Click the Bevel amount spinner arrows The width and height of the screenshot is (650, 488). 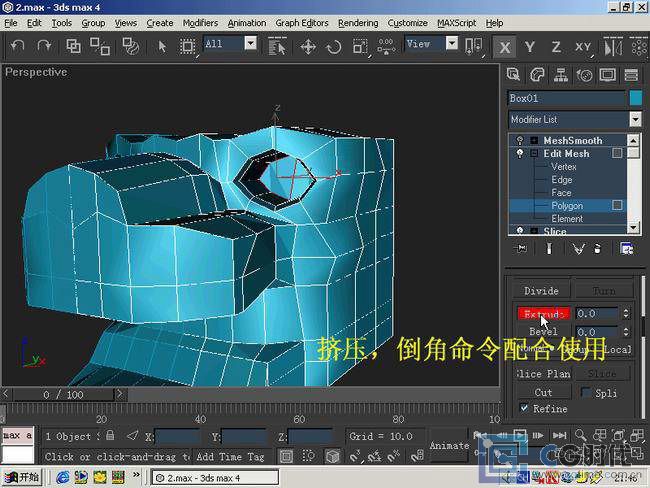click(626, 332)
